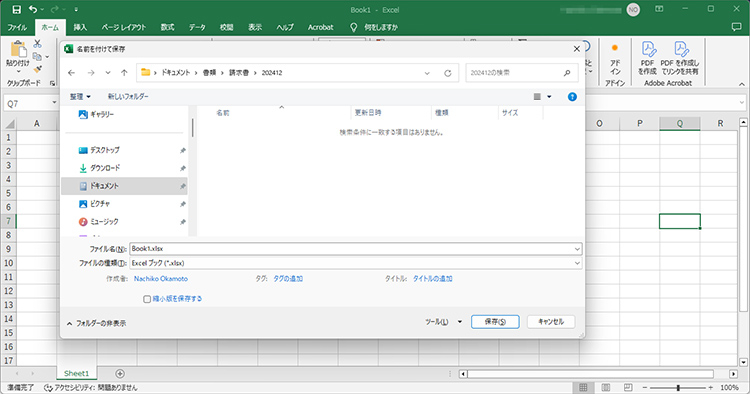The image size is (750, 394).
Task: Select the Sheet1 tab
Action: tap(77, 373)
